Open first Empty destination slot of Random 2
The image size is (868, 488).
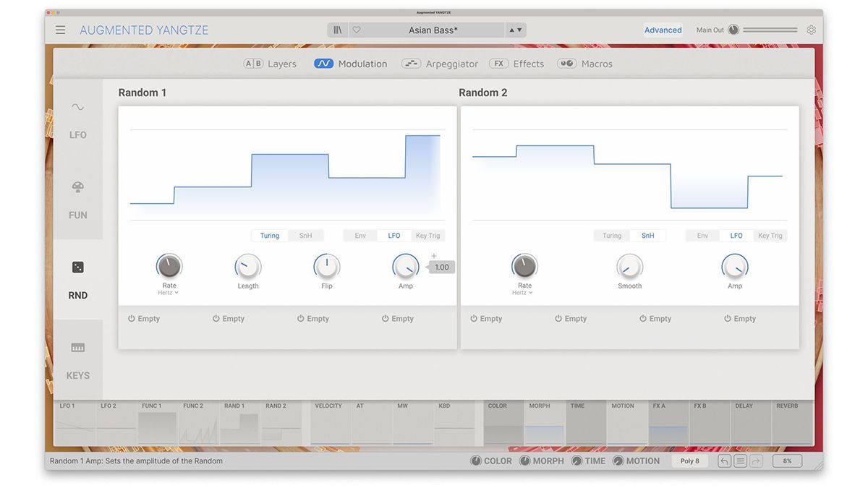click(x=487, y=319)
